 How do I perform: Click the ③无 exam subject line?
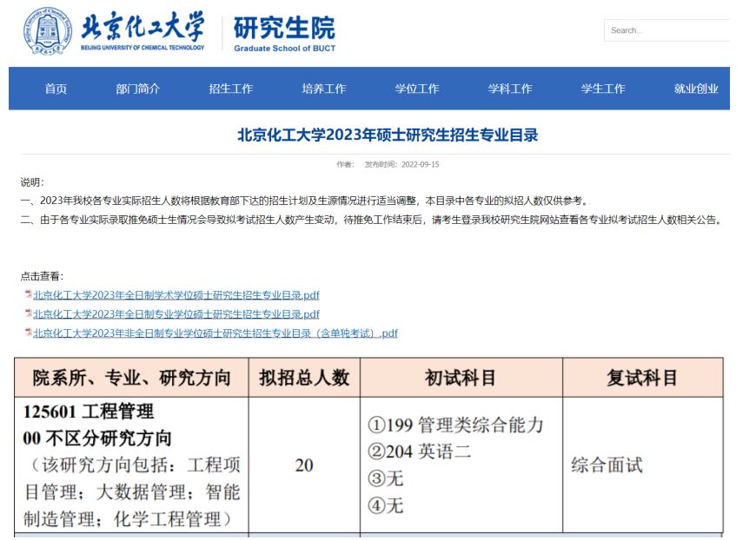pyautogui.click(x=385, y=479)
